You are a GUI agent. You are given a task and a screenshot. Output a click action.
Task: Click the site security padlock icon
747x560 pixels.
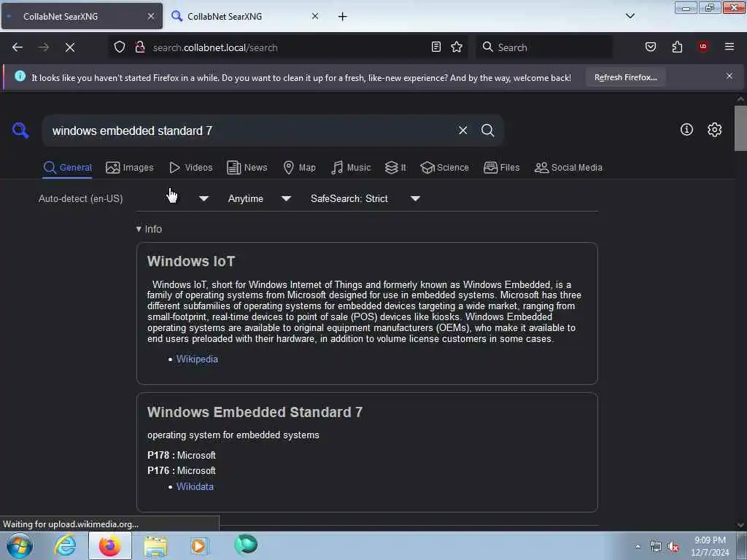[140, 47]
